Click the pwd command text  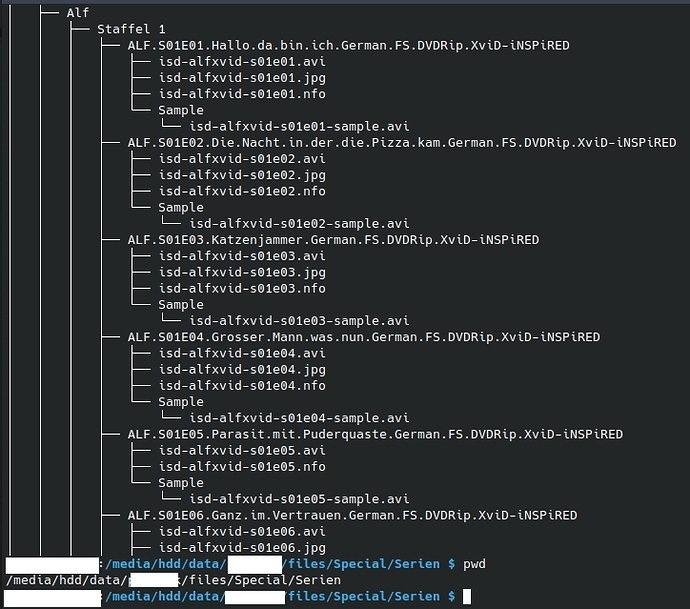[x=474, y=564]
